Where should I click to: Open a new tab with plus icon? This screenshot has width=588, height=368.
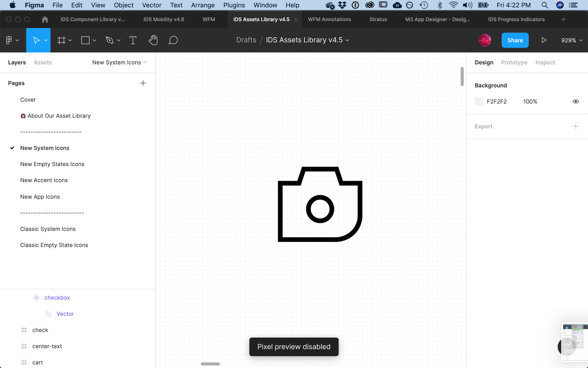pos(564,20)
